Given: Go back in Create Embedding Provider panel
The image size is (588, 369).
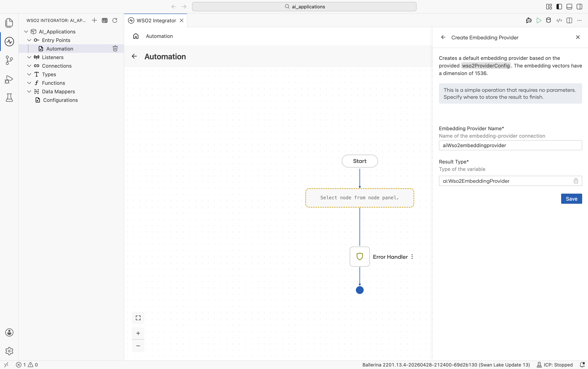Looking at the screenshot, I should tap(443, 37).
